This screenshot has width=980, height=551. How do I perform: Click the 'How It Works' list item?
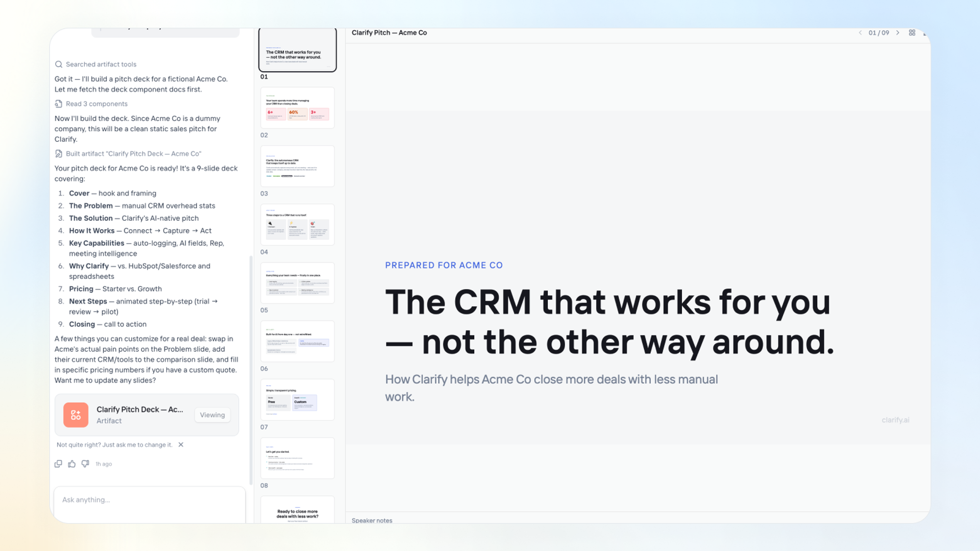[x=140, y=231]
